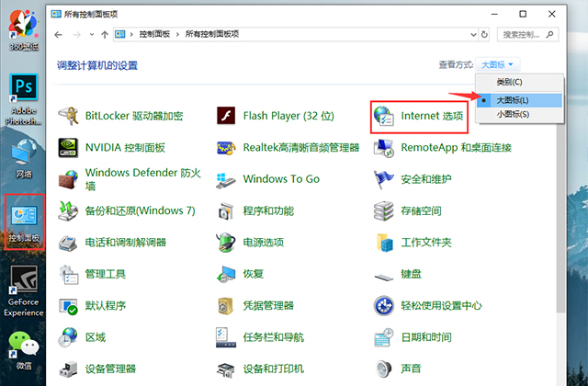Screen dimensions: 588x386
Task: Open the NVIDIA 控制面板 icon
Action: click(x=68, y=147)
